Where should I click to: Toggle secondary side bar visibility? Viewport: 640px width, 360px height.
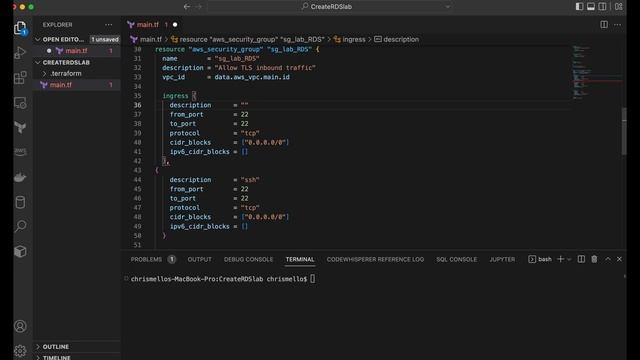[602, 7]
